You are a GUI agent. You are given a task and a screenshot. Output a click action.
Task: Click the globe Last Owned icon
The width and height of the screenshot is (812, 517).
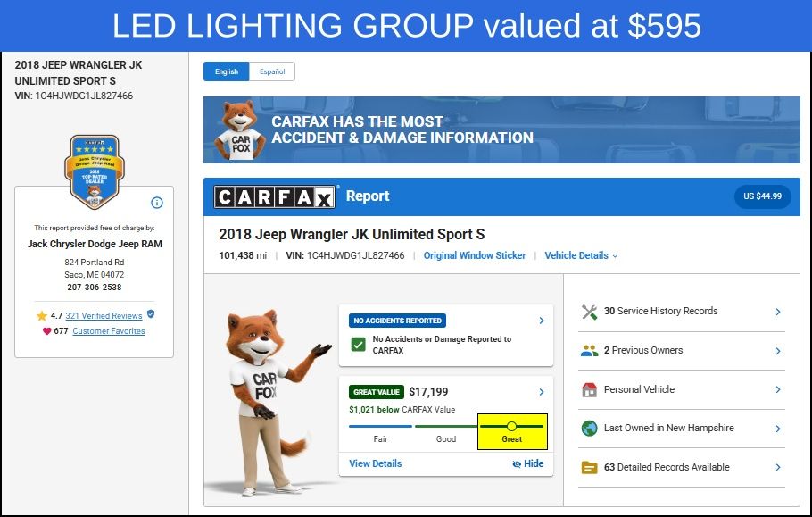589,429
